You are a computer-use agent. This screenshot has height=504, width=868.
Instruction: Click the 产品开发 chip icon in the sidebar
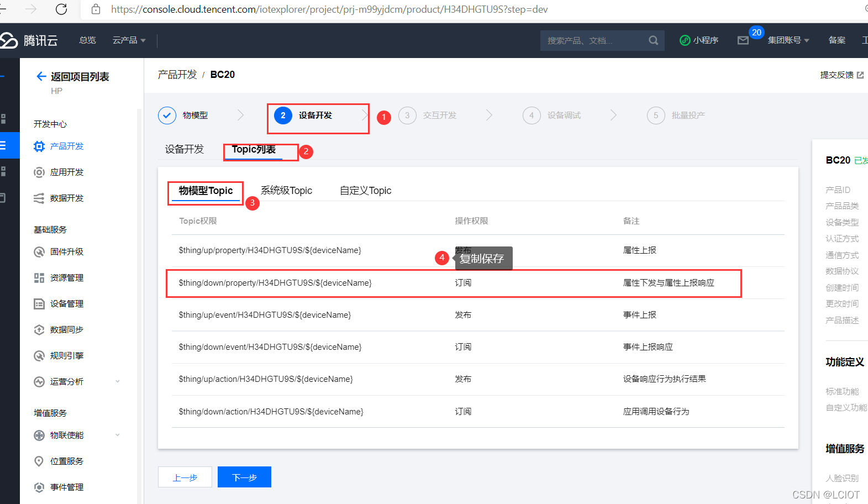click(x=39, y=146)
